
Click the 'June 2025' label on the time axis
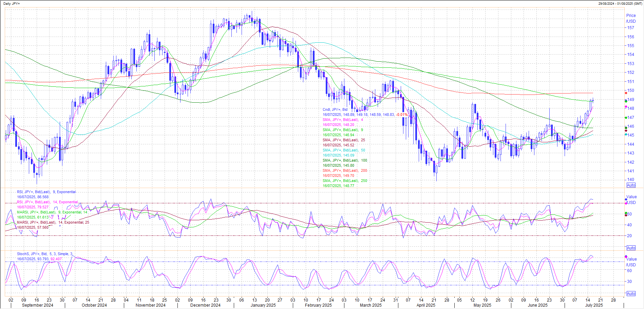click(x=537, y=305)
